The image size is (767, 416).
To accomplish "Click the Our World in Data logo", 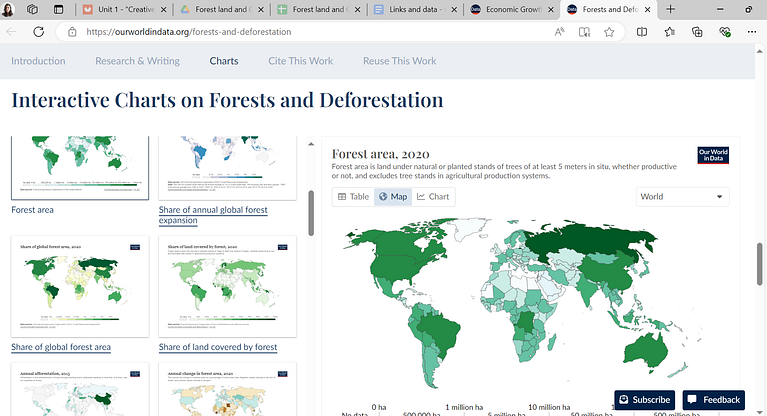I will (x=713, y=155).
